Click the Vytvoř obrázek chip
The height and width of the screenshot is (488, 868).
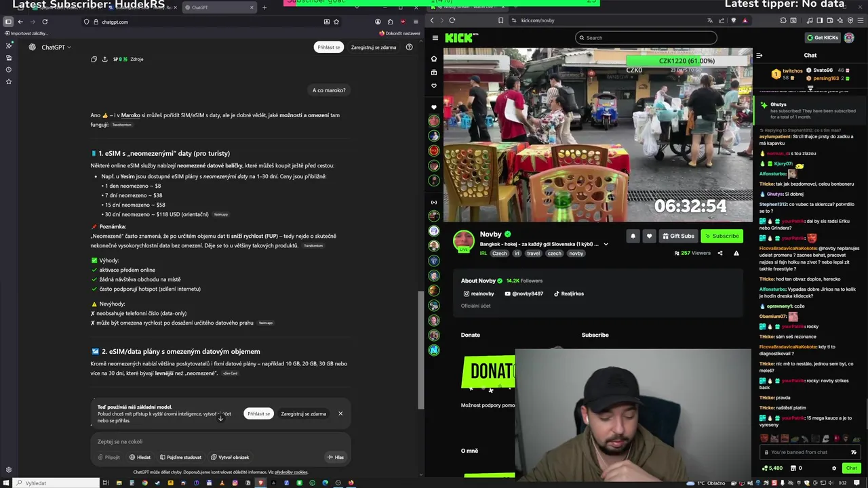[230, 457]
